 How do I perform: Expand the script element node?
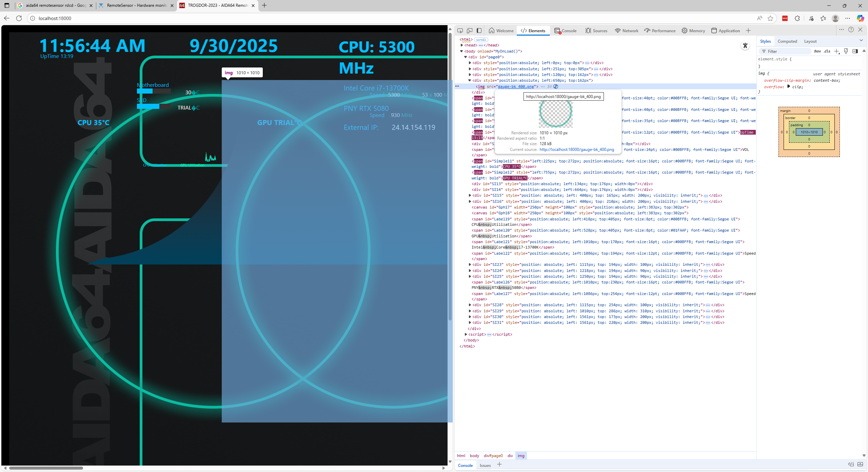point(466,334)
